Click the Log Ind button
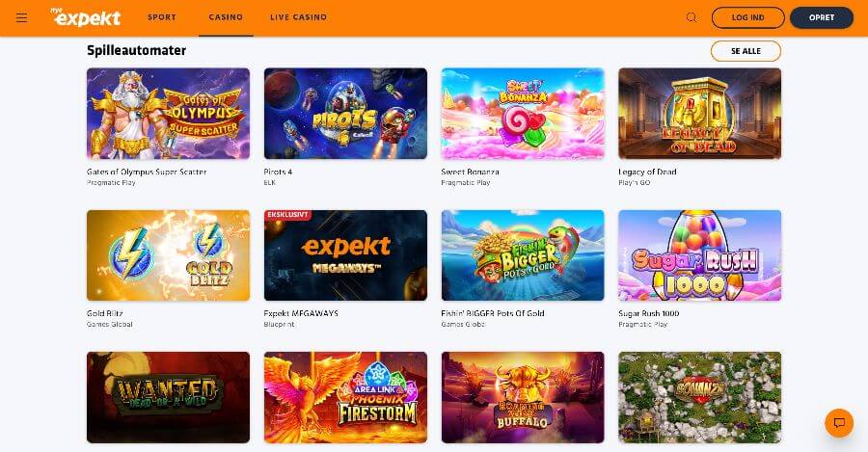This screenshot has width=868, height=452. tap(747, 17)
